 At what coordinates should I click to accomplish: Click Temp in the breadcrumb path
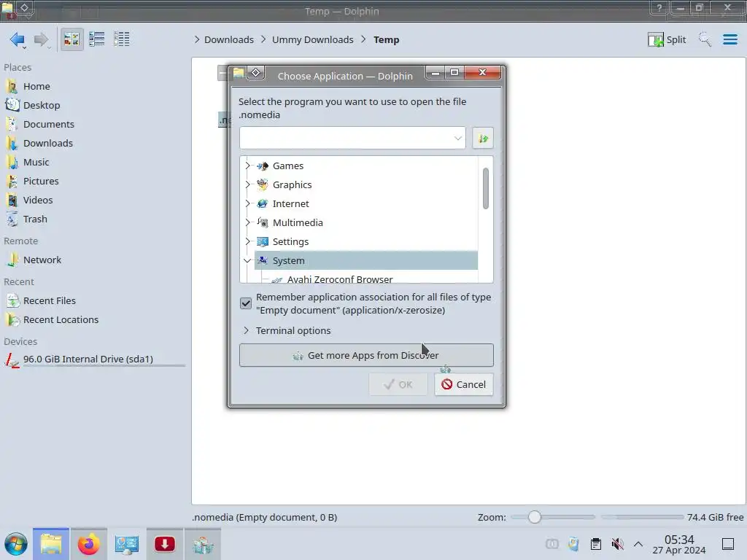click(386, 39)
